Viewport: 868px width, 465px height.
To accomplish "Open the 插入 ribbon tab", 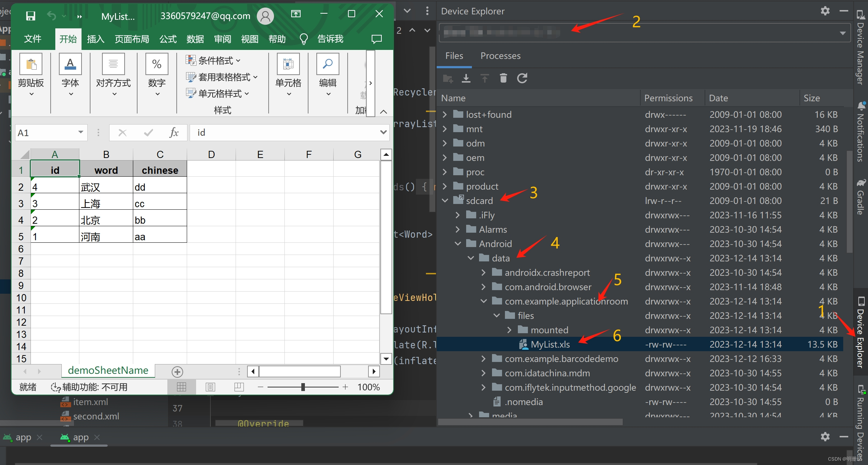I will (96, 39).
